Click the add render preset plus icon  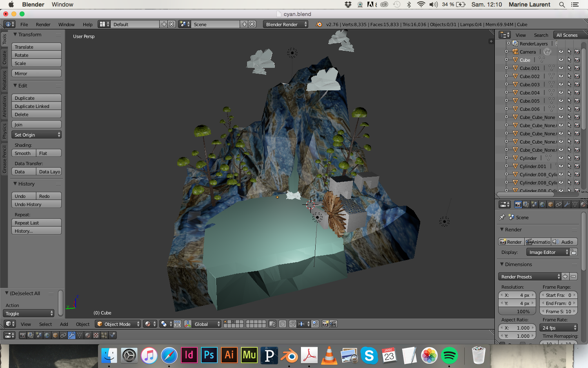click(565, 276)
